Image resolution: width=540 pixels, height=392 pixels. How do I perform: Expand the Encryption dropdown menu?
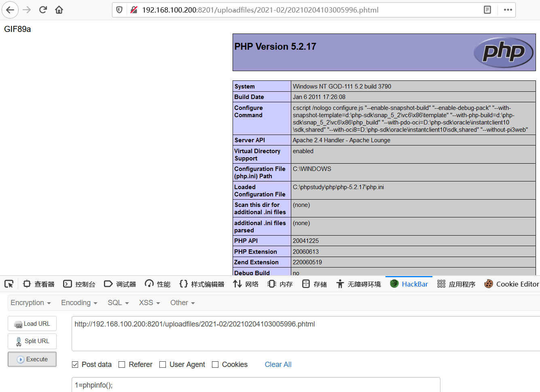(31, 303)
